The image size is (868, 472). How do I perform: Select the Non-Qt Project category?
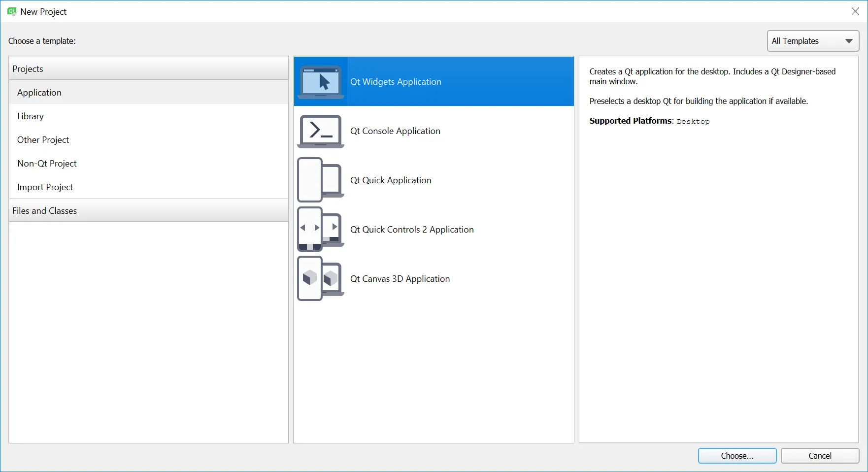click(x=148, y=164)
